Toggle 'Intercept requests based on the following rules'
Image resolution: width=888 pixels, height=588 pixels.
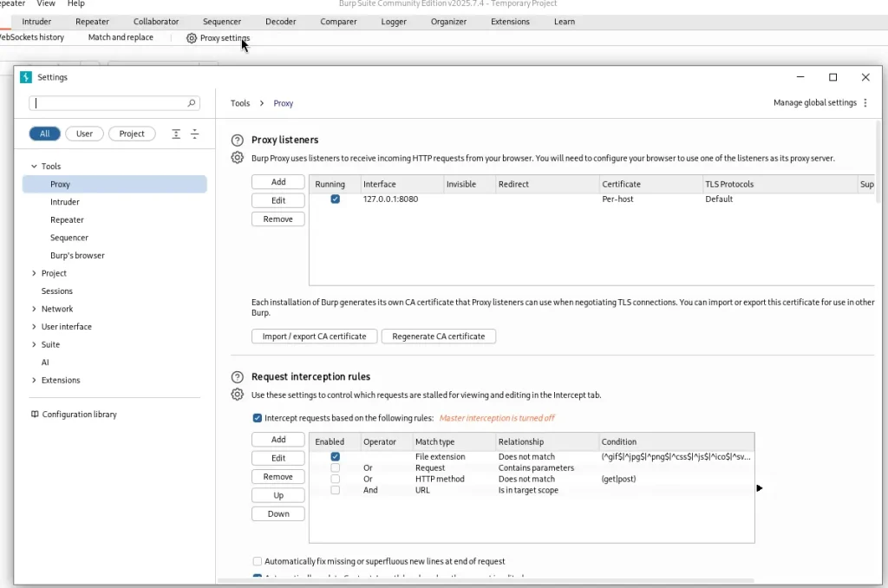click(258, 418)
